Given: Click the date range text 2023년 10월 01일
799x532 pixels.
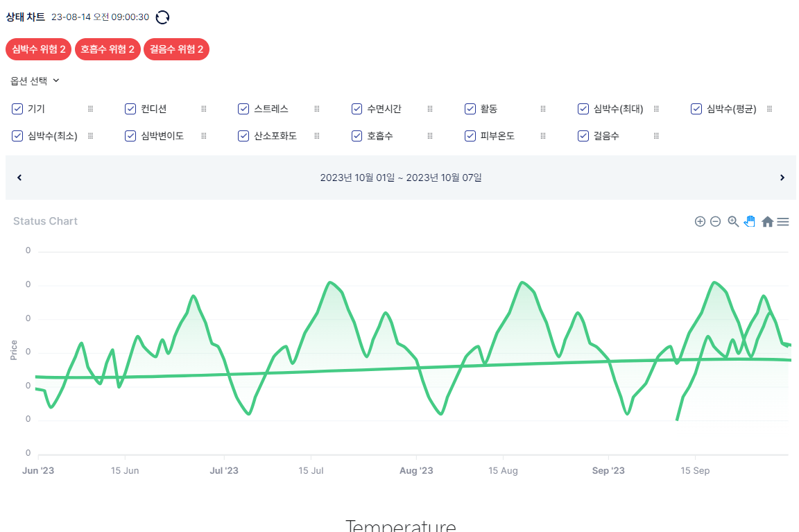Looking at the screenshot, I should click(x=357, y=178).
